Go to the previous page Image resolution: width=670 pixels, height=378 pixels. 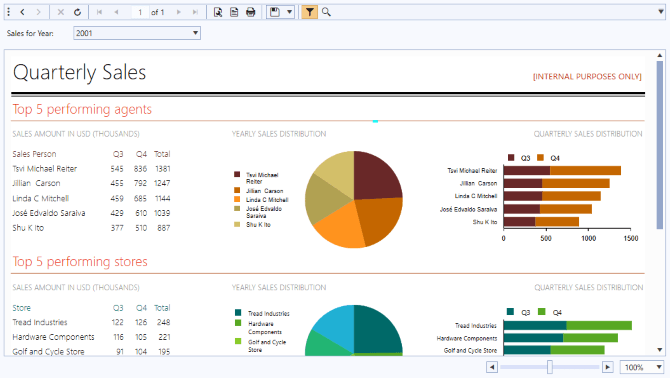click(x=116, y=12)
